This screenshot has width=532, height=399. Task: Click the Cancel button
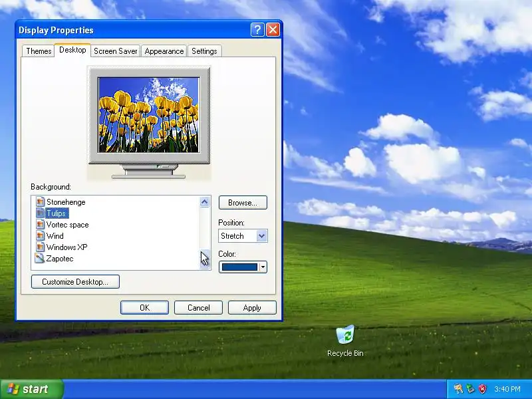(198, 308)
